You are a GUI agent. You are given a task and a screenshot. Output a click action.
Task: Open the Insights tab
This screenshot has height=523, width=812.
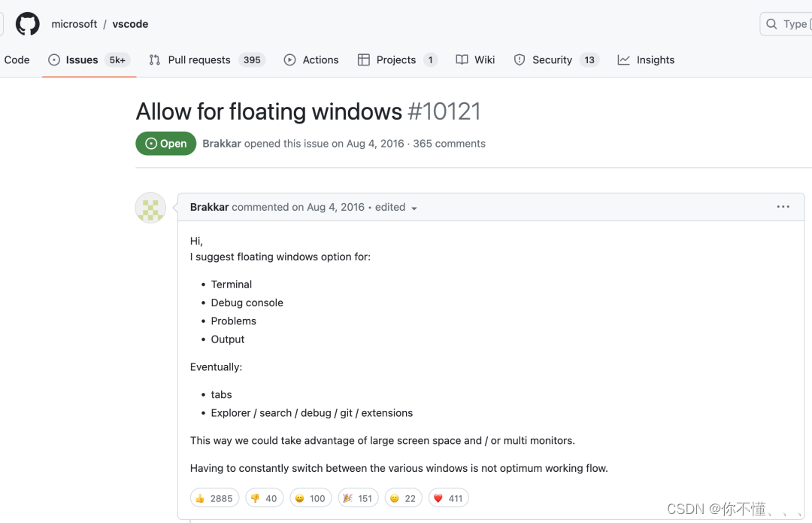click(646, 60)
